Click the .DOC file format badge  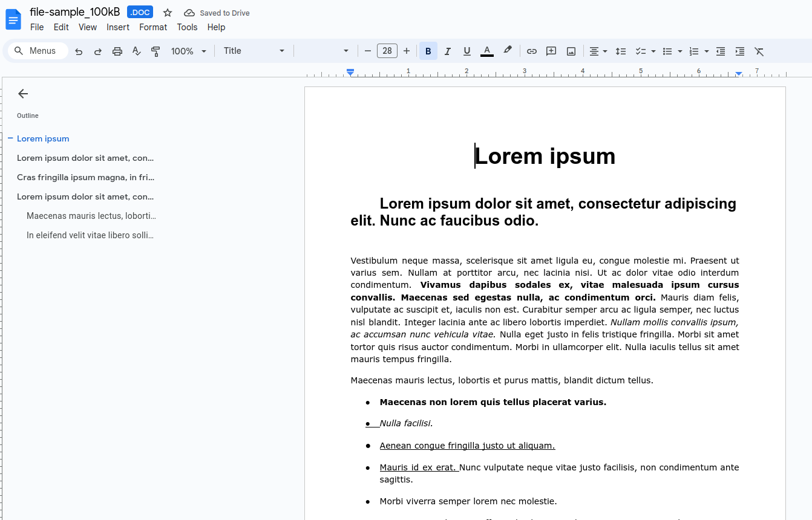coord(140,12)
